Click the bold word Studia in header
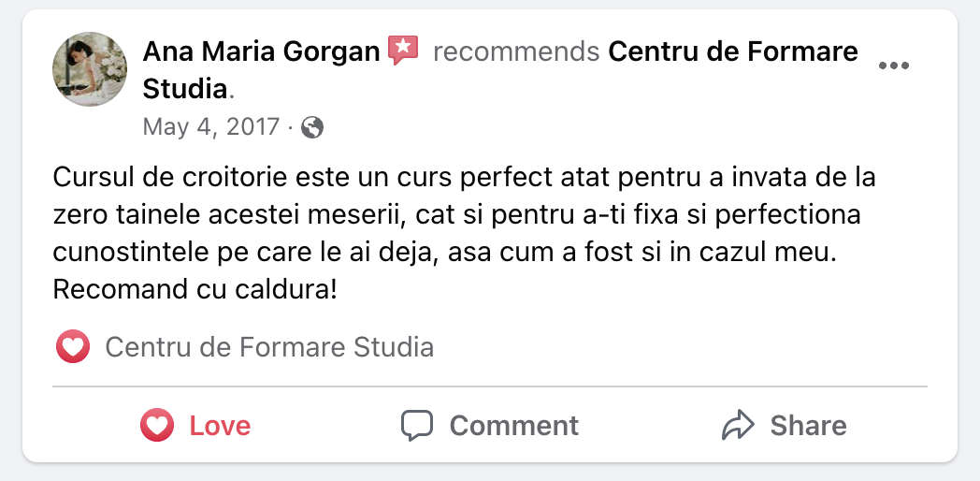The height and width of the screenshot is (481, 980). pos(185,90)
